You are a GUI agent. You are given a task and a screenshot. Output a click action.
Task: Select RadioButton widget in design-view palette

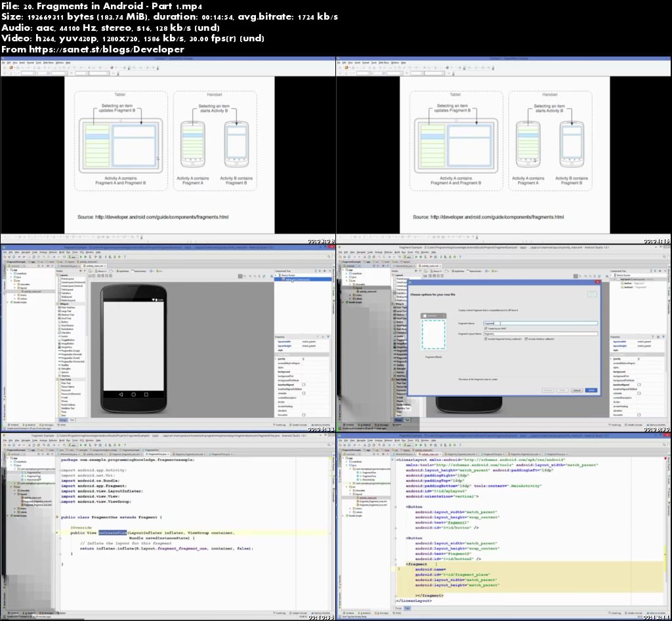pos(67,329)
